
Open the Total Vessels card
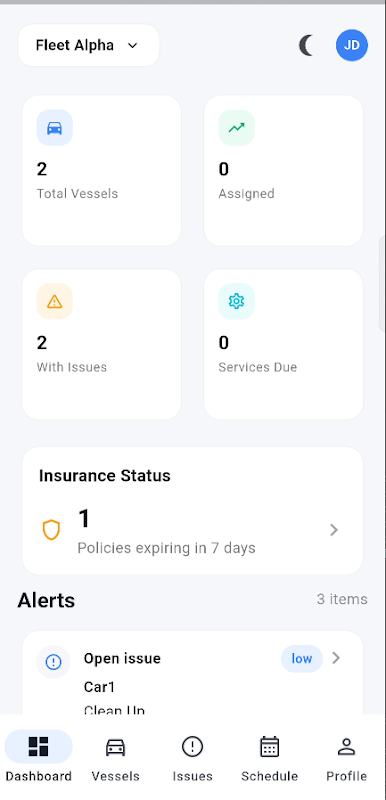(101, 170)
